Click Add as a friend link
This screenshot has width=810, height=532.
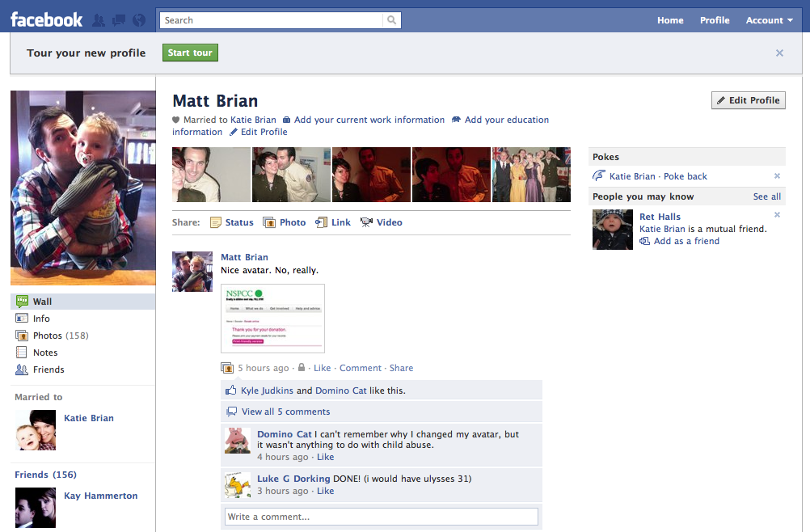click(x=686, y=241)
